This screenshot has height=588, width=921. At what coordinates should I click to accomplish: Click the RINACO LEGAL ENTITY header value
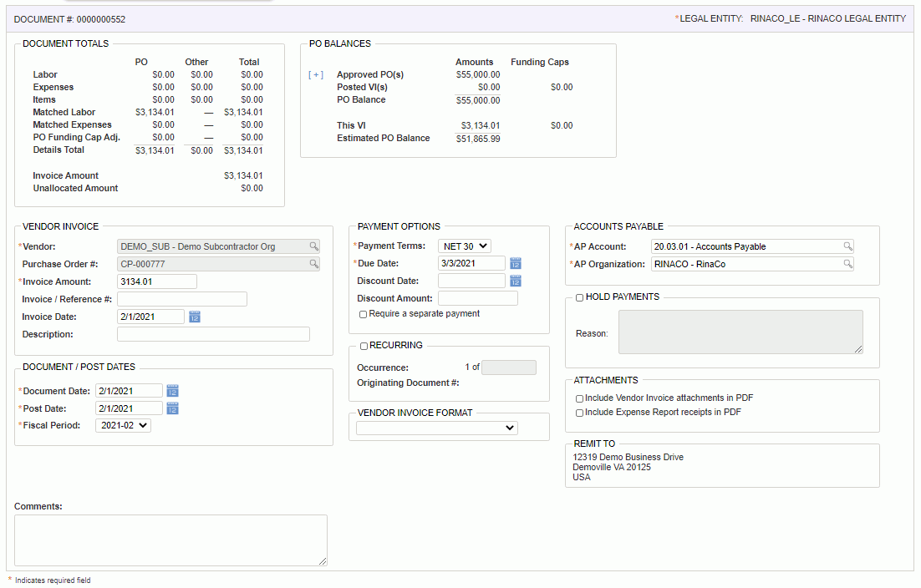click(828, 18)
